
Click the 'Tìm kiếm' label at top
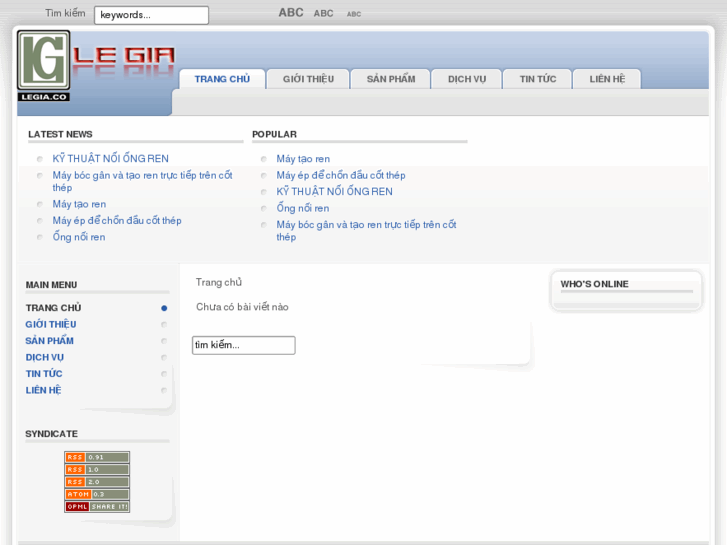click(x=65, y=13)
